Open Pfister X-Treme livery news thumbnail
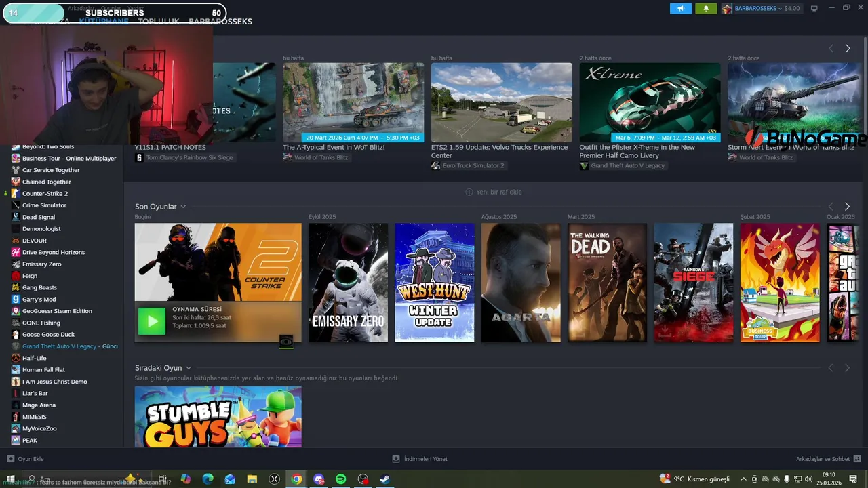The width and height of the screenshot is (868, 488). click(x=650, y=102)
